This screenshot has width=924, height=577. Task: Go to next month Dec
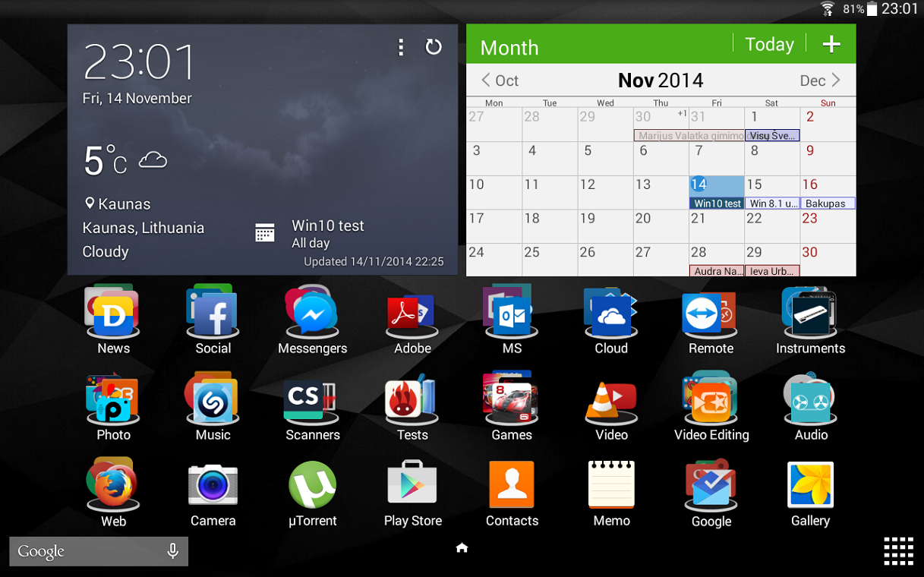[821, 80]
